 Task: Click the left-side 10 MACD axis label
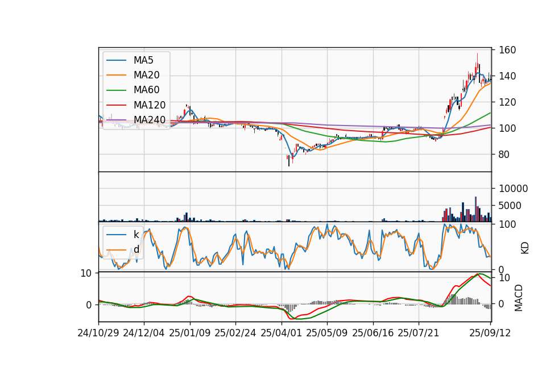click(86, 273)
